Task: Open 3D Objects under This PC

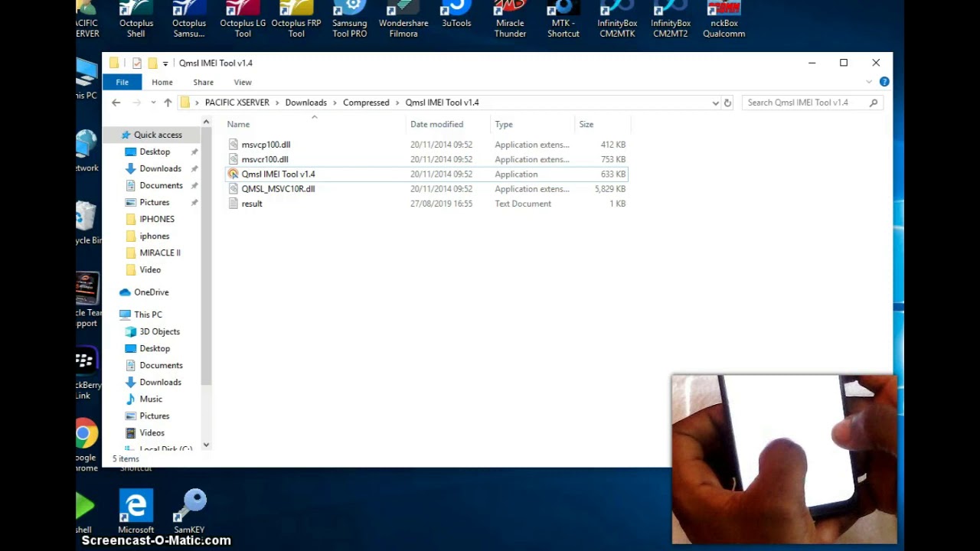Action: [159, 331]
